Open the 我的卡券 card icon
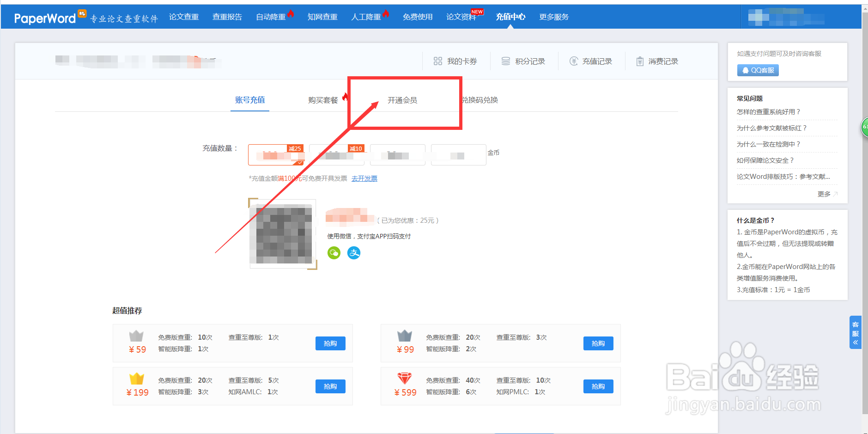Image resolution: width=868 pixels, height=434 pixels. 437,61
